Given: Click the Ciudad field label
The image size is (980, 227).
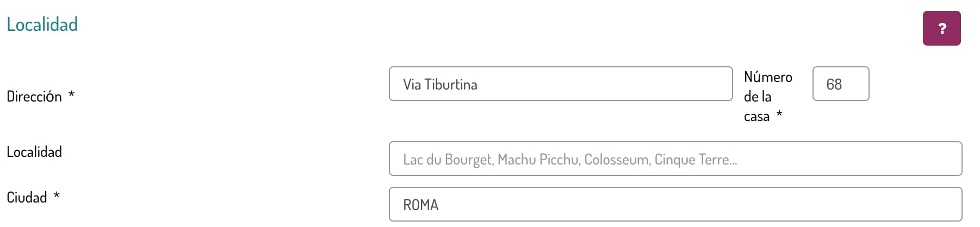Looking at the screenshot, I should point(27,198).
